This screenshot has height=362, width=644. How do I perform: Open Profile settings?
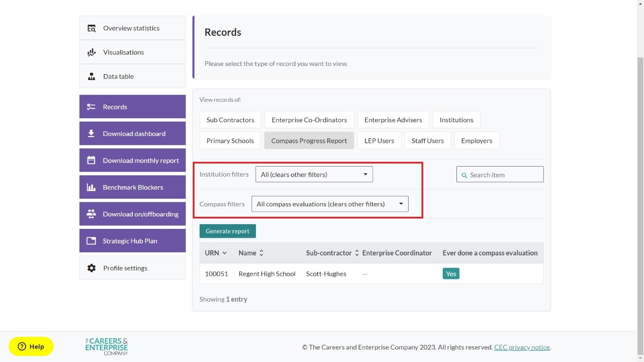point(132,268)
